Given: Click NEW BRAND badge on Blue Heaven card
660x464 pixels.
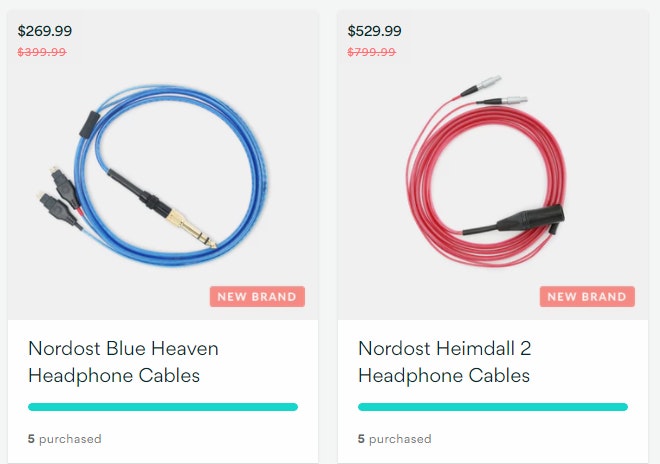Looking at the screenshot, I should [x=257, y=296].
